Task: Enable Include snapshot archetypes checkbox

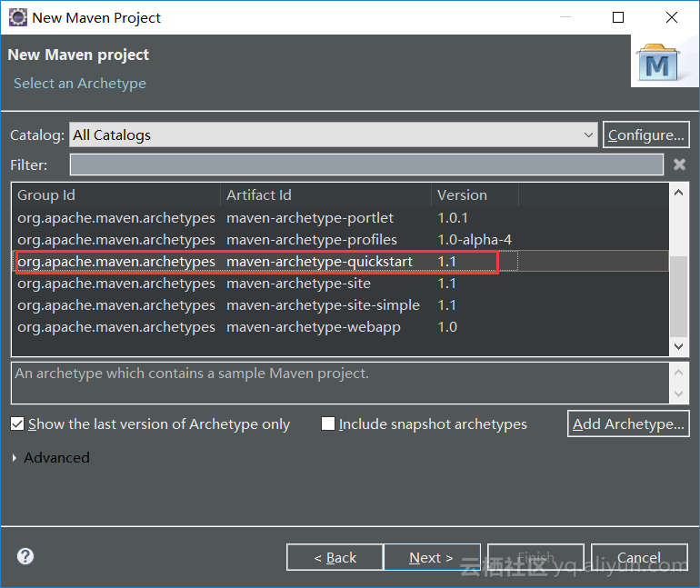Action: [x=328, y=424]
